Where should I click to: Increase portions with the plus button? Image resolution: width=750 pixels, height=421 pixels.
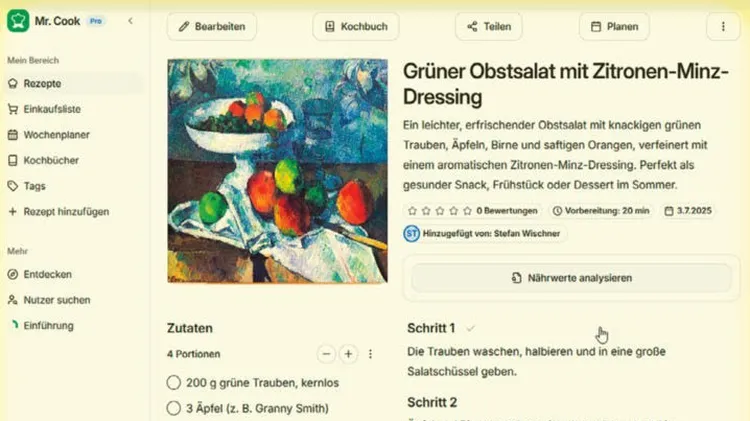[348, 354]
